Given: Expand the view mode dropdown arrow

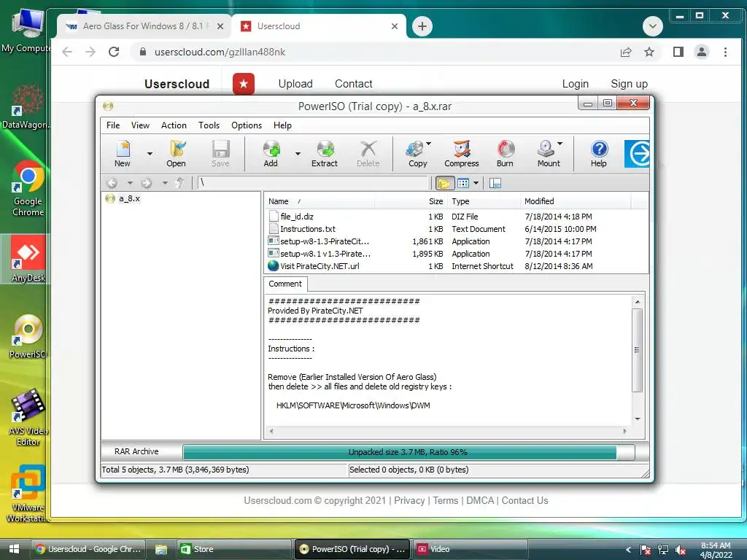Looking at the screenshot, I should click(x=476, y=183).
